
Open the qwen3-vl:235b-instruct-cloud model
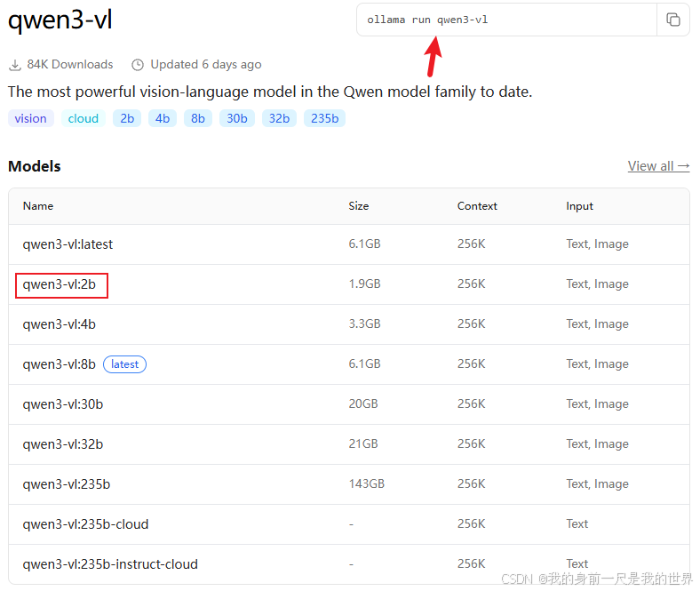point(110,564)
